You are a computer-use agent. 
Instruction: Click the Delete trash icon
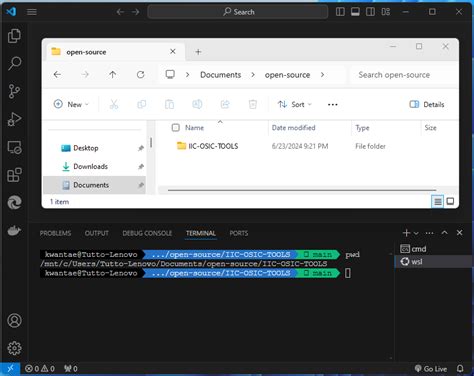(253, 104)
